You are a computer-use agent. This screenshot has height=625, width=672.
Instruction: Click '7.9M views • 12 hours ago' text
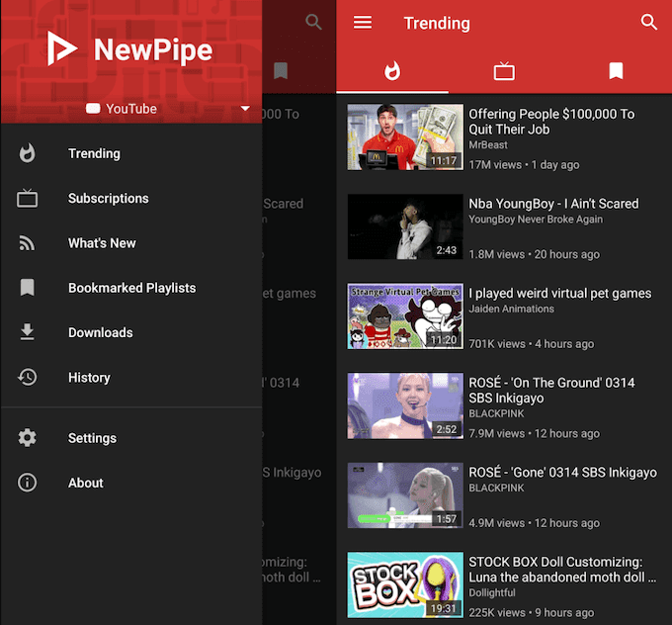[534, 434]
